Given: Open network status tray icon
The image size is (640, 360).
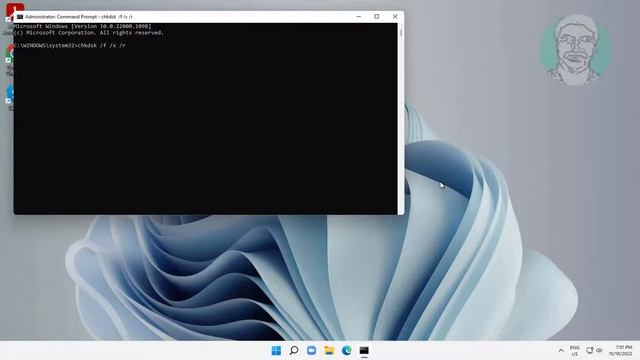Looking at the screenshot, I should pos(589,350).
